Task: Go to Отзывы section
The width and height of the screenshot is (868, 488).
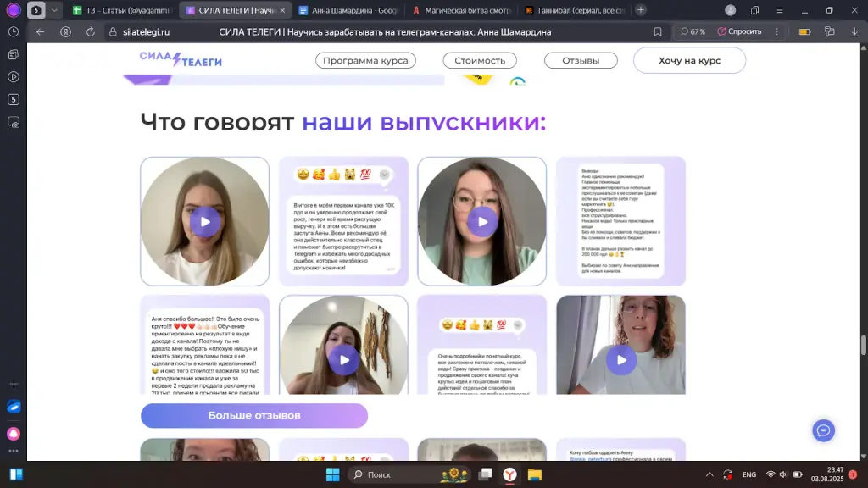Action: coord(581,60)
